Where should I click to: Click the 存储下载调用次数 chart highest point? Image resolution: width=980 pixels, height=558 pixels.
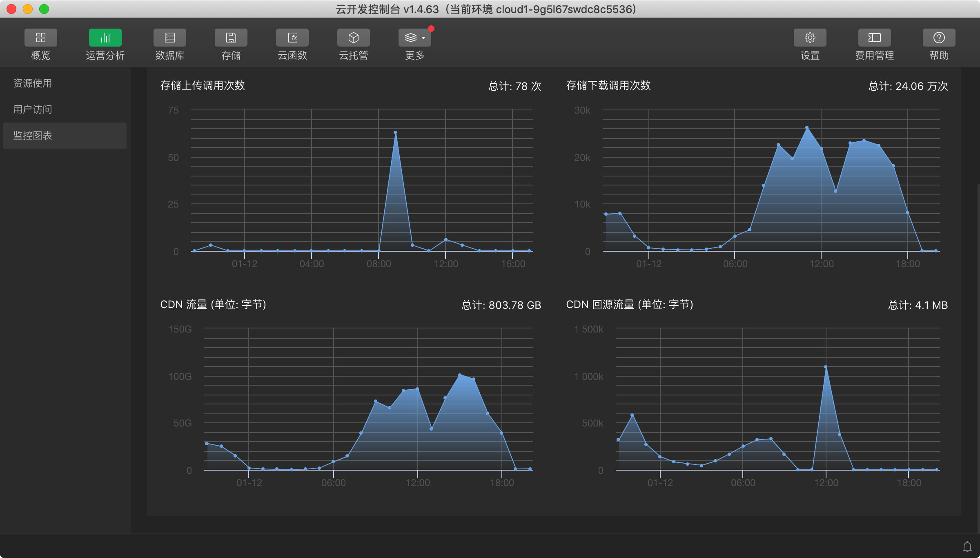click(x=807, y=127)
